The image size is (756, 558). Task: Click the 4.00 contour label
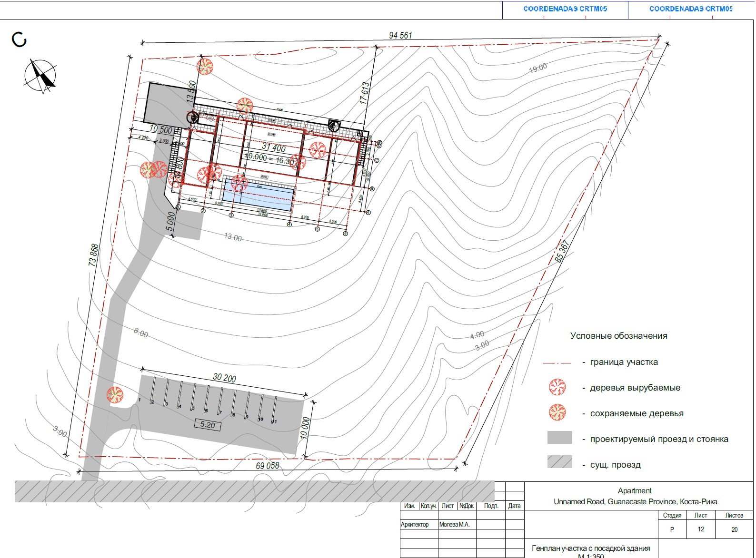pos(477,335)
